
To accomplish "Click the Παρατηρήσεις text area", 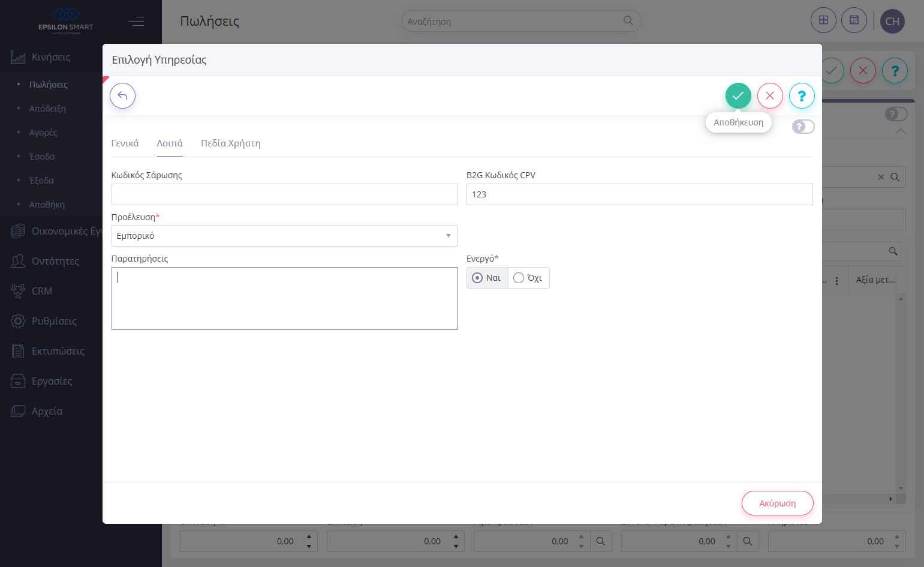I will (x=284, y=298).
